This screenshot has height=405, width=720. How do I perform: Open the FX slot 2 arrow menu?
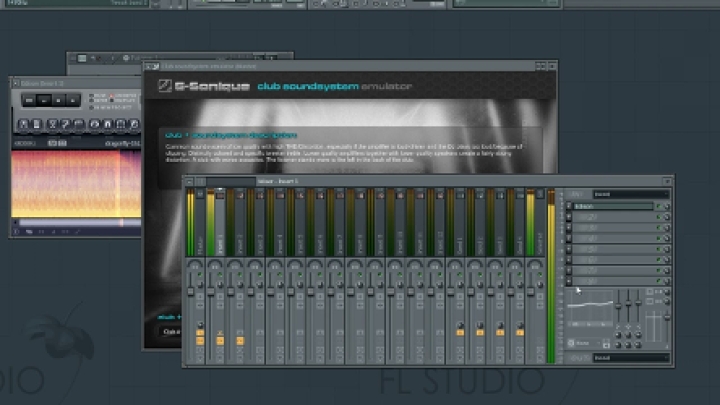click(x=569, y=217)
